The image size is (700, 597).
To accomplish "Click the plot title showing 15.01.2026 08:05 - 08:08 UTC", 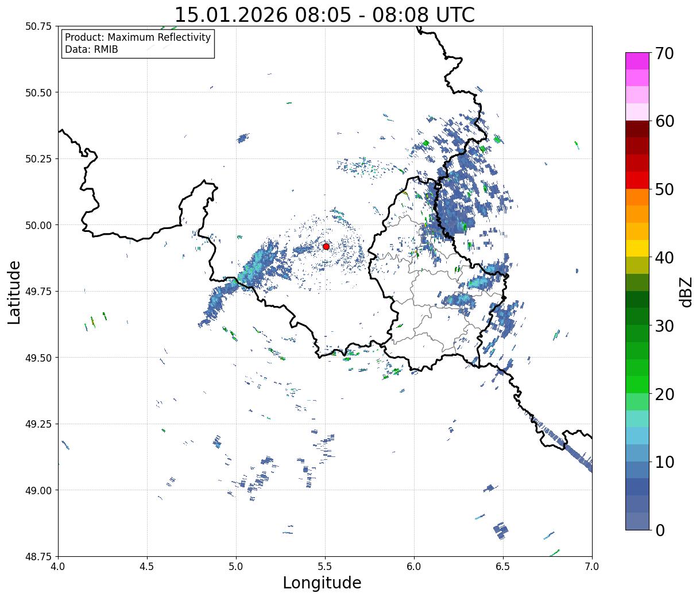I will [324, 14].
